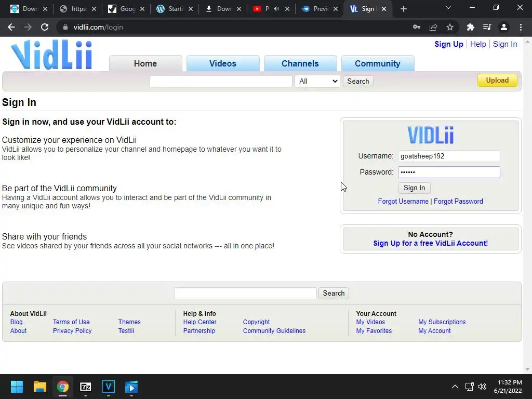Focus the footer search input
Image resolution: width=532 pixels, height=399 pixels.
(x=245, y=293)
